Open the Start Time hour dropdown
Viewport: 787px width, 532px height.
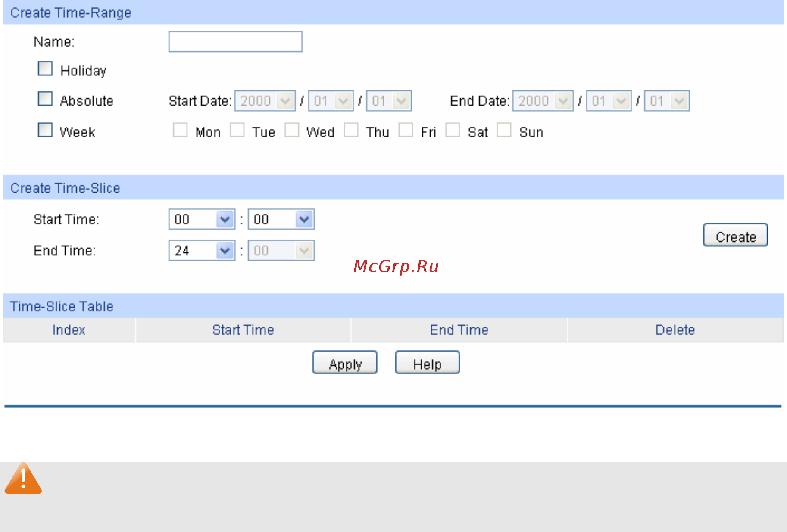(x=202, y=219)
